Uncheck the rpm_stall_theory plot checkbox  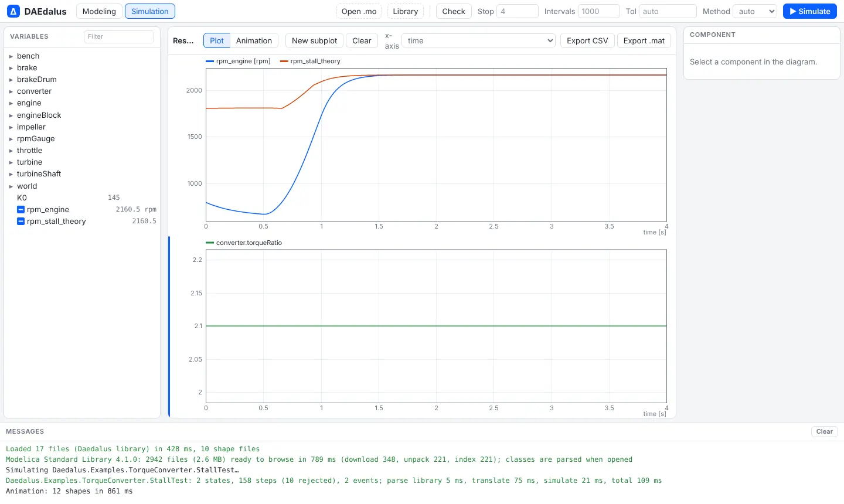tap(21, 222)
